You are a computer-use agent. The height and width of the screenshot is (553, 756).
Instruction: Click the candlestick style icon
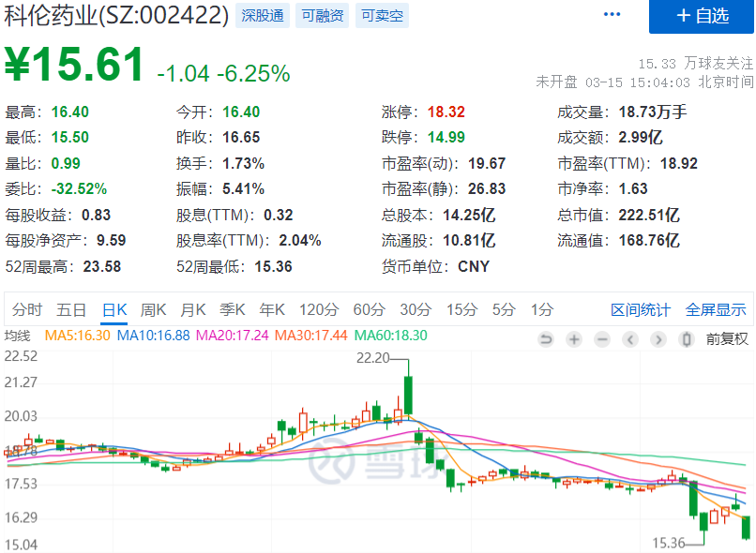tap(686, 339)
